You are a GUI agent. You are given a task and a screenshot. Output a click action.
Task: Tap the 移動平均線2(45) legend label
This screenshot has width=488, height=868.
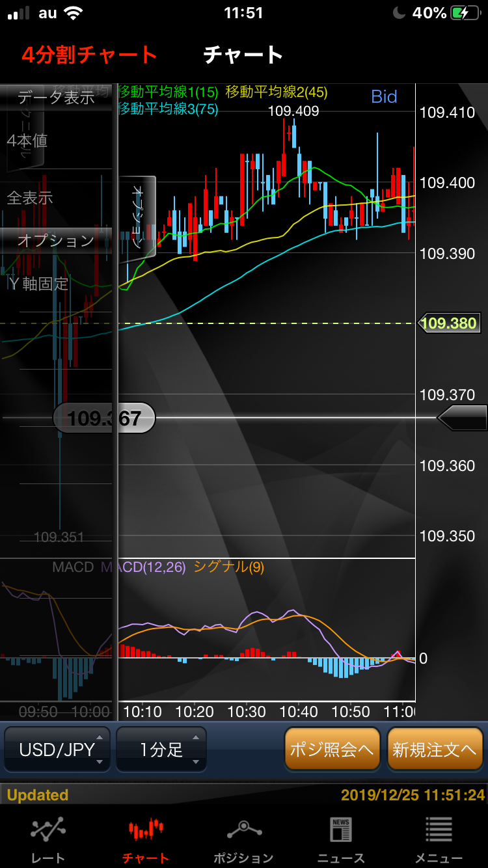[x=277, y=93]
